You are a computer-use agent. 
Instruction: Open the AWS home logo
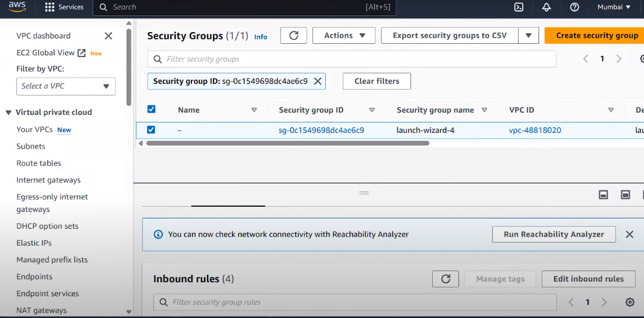[17, 7]
